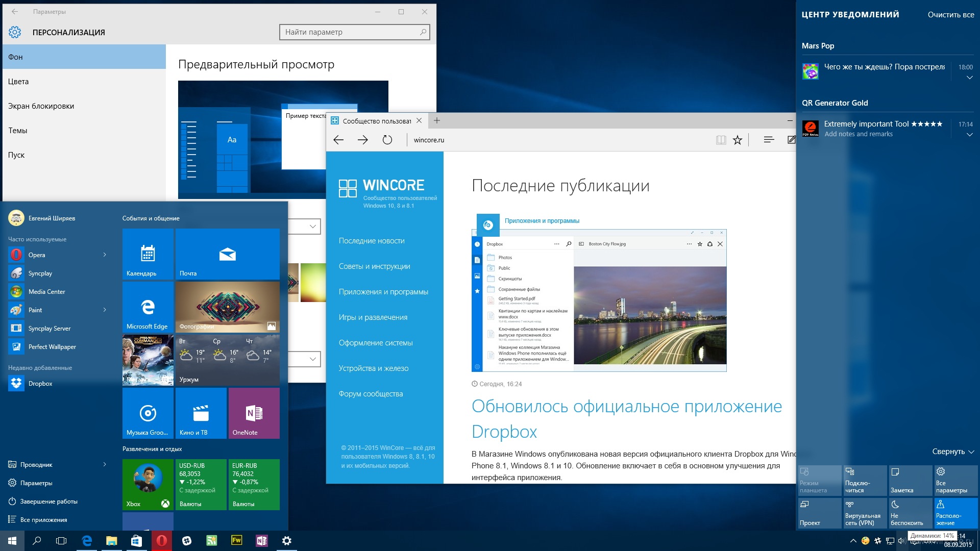Toggle Виртуальная сеть (VPN) quick action
The height and width of the screenshot is (551, 980).
[865, 513]
